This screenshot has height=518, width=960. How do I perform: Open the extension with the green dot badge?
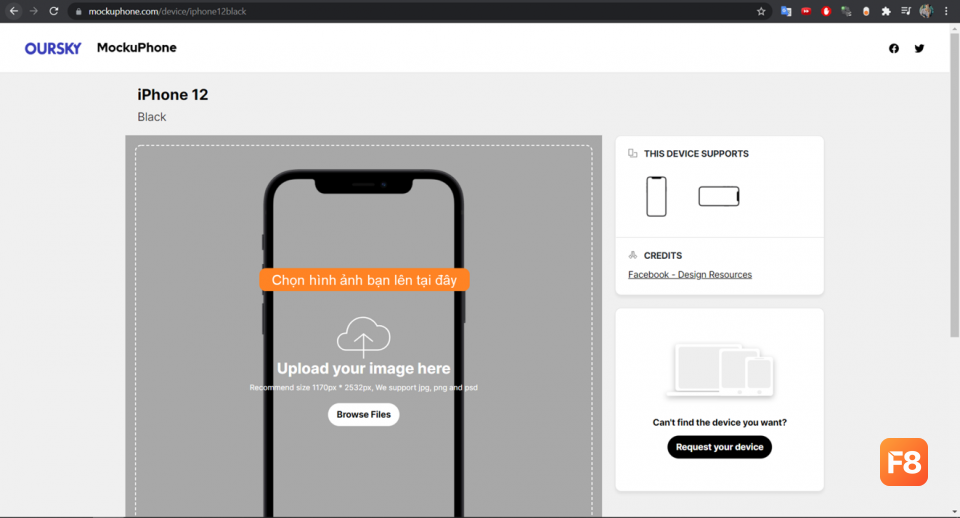(846, 11)
